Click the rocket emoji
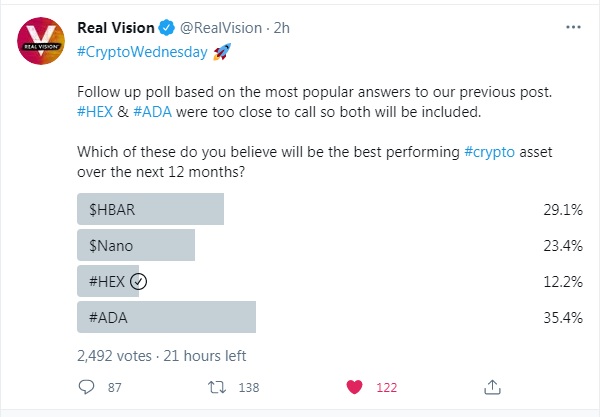Viewport: 602px width, 417px height. click(x=222, y=52)
